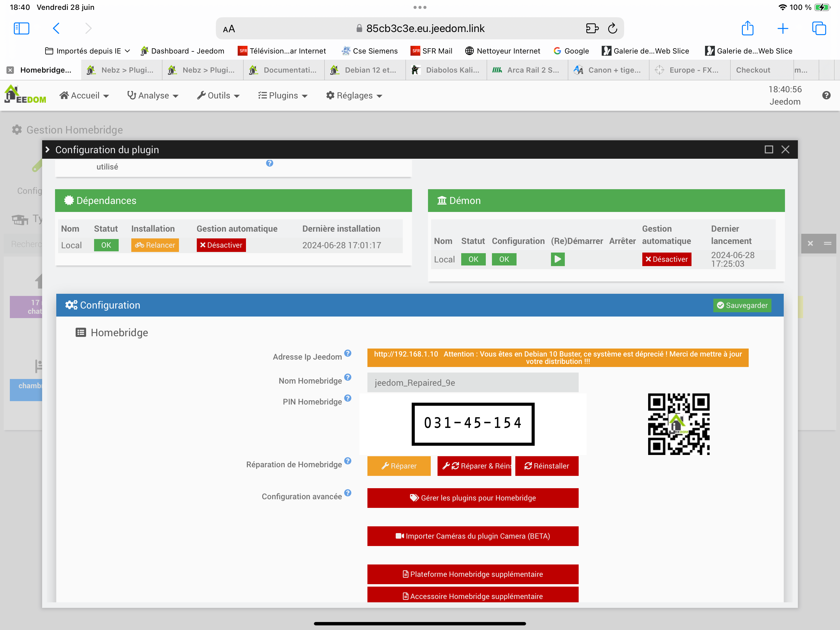Disable automatic management for Dépendances
The image size is (840, 630).
point(221,245)
